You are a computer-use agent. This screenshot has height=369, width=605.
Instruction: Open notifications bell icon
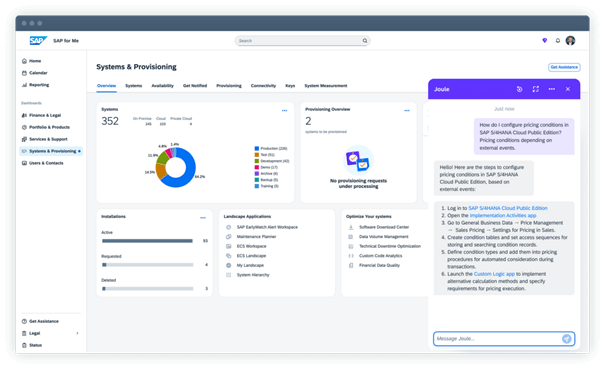click(558, 41)
